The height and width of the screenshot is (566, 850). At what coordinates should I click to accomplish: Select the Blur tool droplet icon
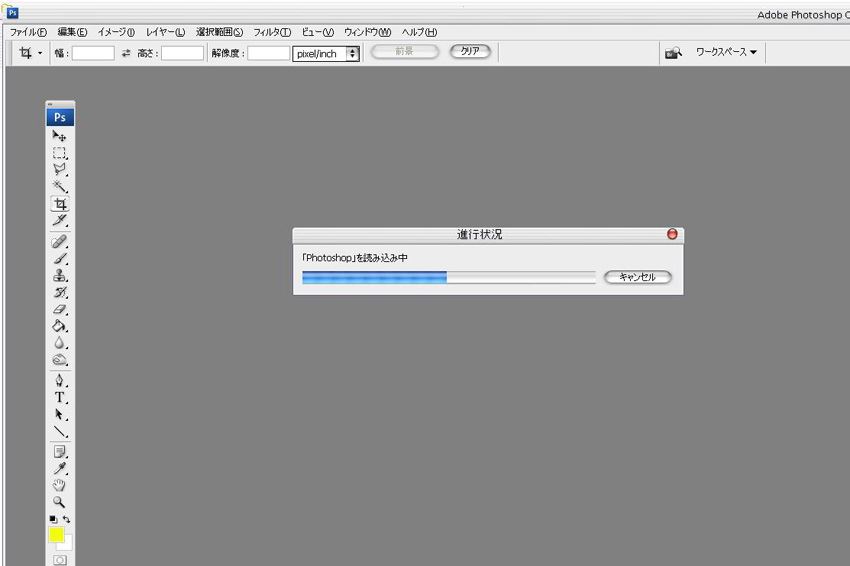tap(60, 343)
